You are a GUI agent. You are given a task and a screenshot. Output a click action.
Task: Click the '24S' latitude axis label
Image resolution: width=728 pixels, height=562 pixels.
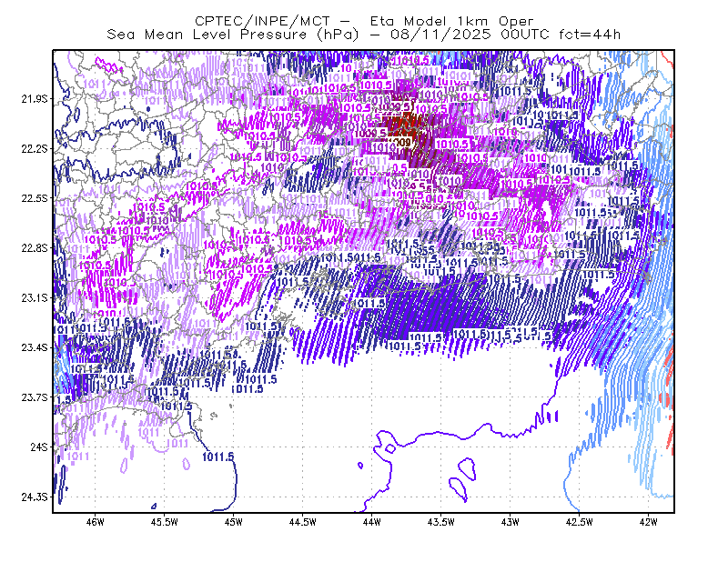pos(39,447)
